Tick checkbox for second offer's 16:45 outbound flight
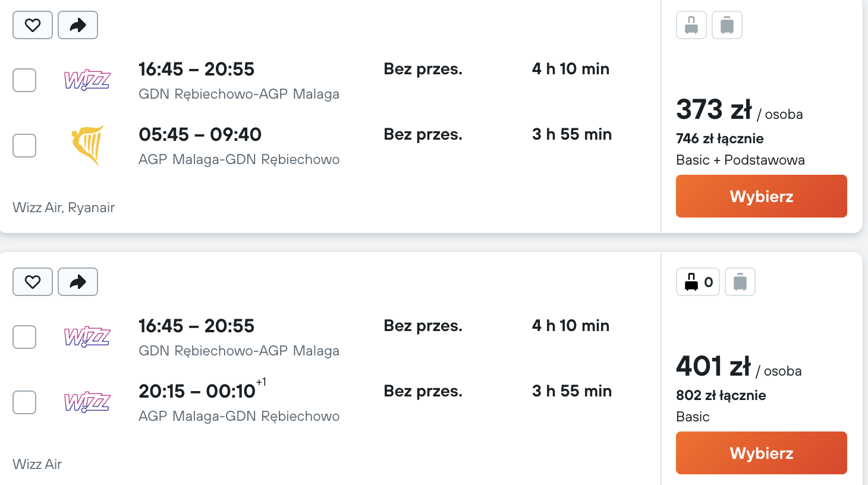Screen dimensions: 868x485 (x=24, y=337)
